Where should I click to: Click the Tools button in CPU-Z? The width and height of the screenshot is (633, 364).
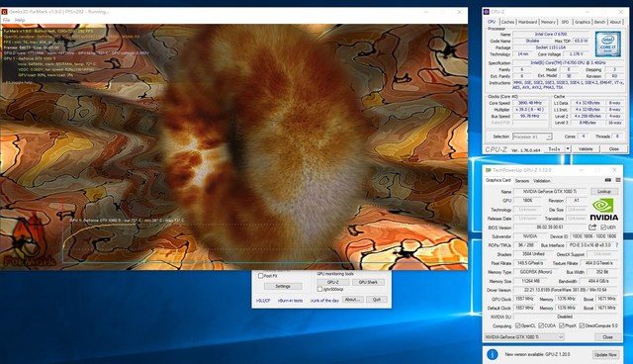[x=554, y=149]
